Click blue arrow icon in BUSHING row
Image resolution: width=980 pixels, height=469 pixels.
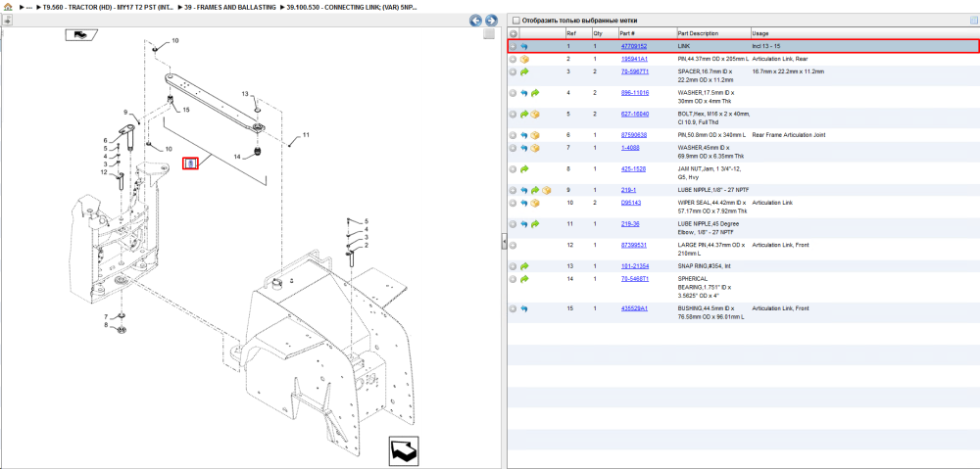[x=524, y=308]
